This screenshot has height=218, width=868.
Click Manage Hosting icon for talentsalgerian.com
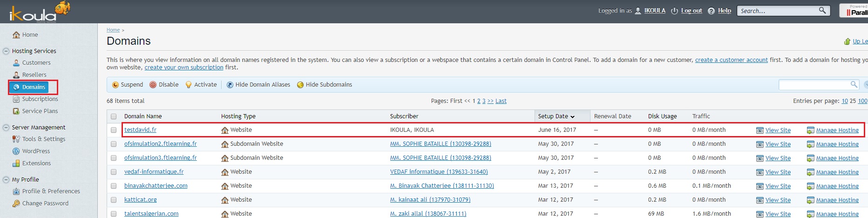pos(810,214)
